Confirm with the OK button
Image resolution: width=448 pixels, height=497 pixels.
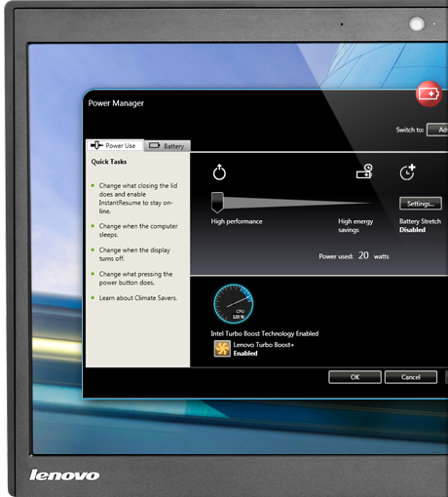(x=355, y=377)
